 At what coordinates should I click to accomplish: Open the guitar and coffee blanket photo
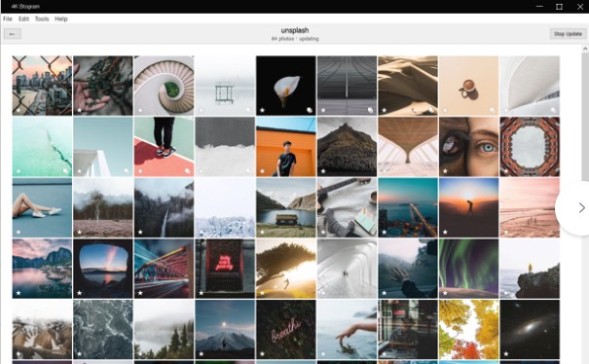coord(347,207)
